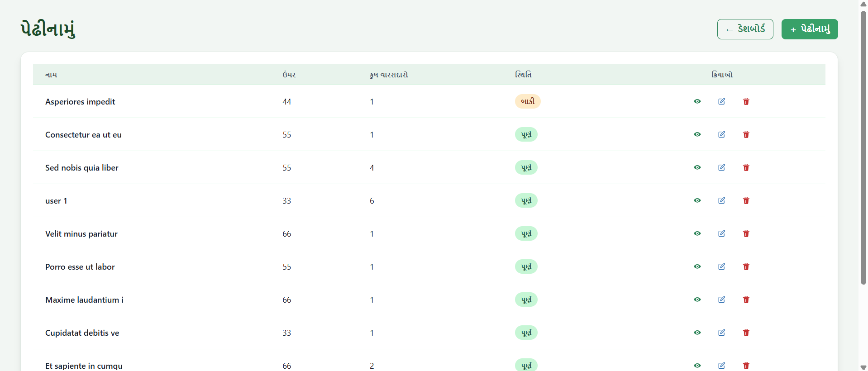Click eye icon for Et sapiente in cumqu
Screen dimensions: 868x371
[697, 365]
